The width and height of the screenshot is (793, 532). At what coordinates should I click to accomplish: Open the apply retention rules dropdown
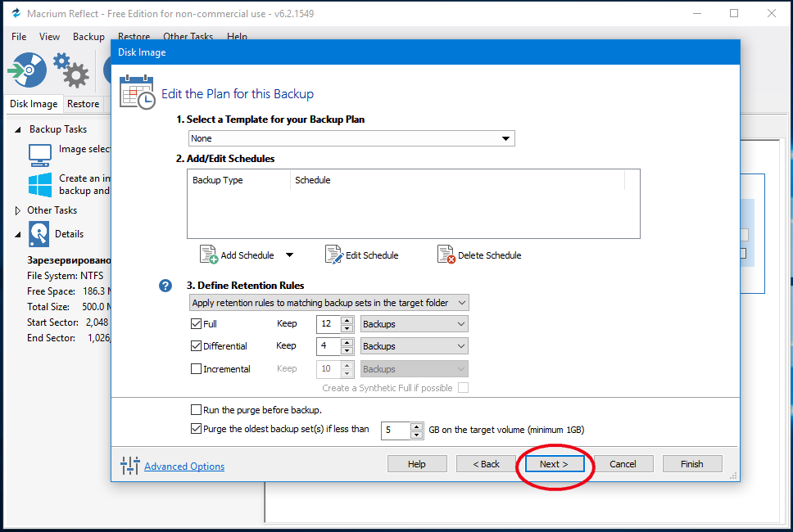(329, 303)
